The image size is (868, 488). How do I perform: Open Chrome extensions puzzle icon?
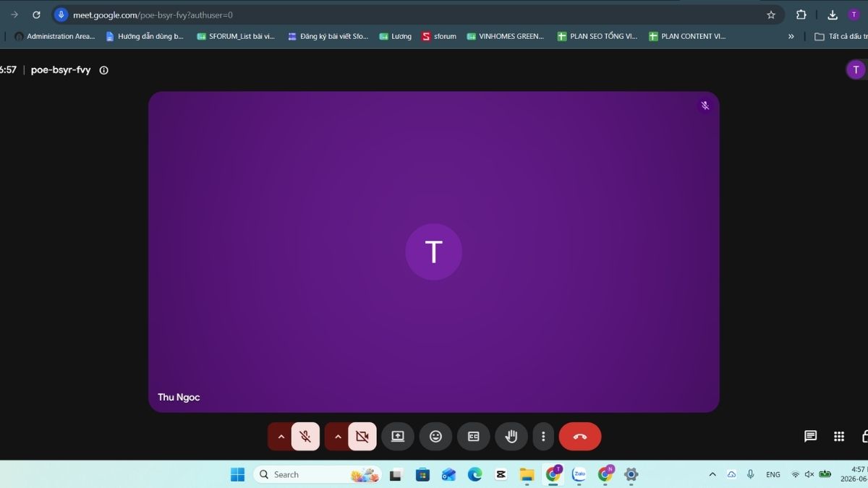pyautogui.click(x=801, y=14)
